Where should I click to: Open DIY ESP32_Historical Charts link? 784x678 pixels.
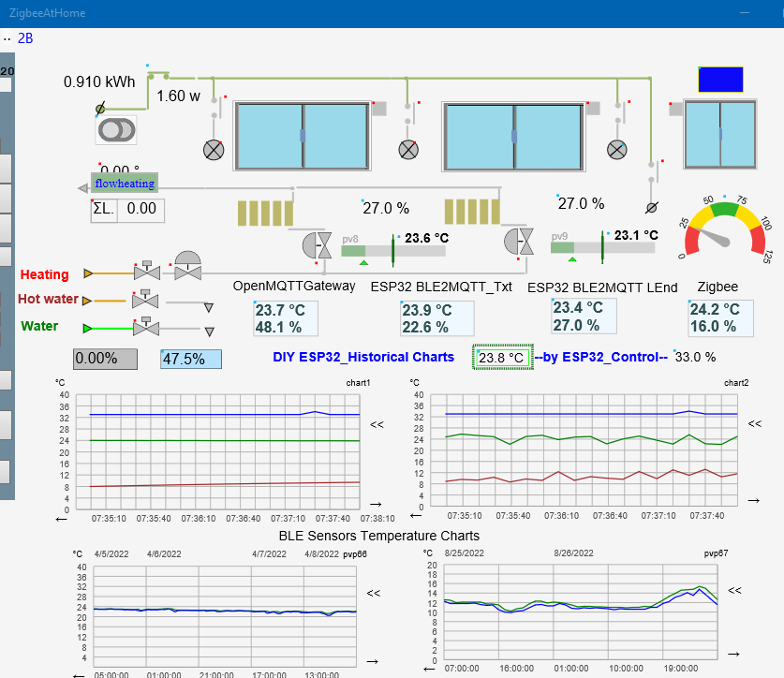coord(363,357)
